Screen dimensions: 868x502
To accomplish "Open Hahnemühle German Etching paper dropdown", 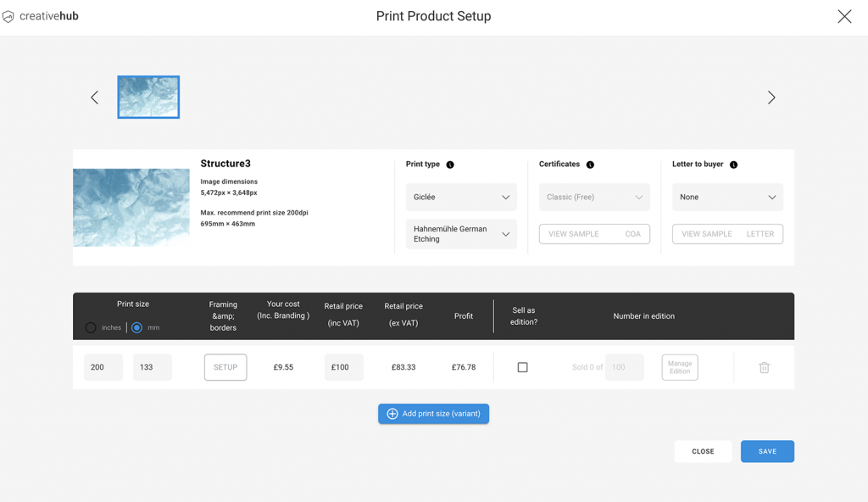I will 461,234.
